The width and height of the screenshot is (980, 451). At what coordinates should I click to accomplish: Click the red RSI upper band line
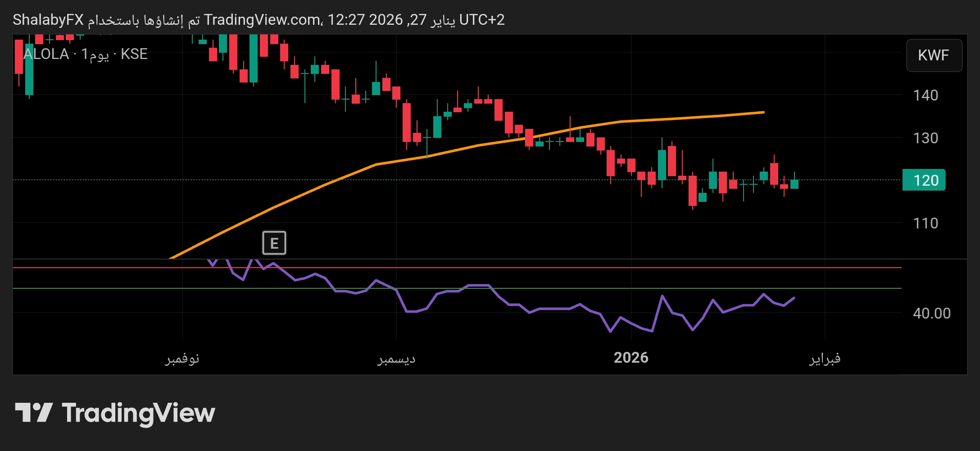(x=540, y=268)
